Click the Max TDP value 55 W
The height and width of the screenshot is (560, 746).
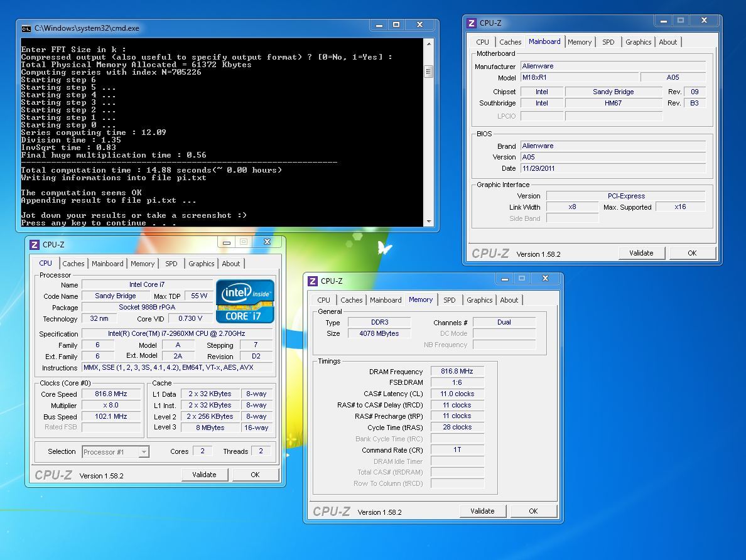point(199,296)
